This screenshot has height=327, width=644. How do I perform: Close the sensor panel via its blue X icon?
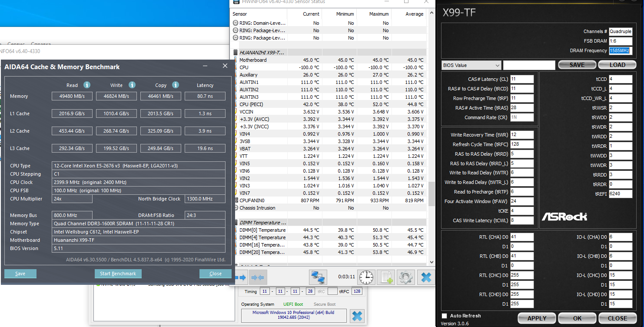coord(426,277)
